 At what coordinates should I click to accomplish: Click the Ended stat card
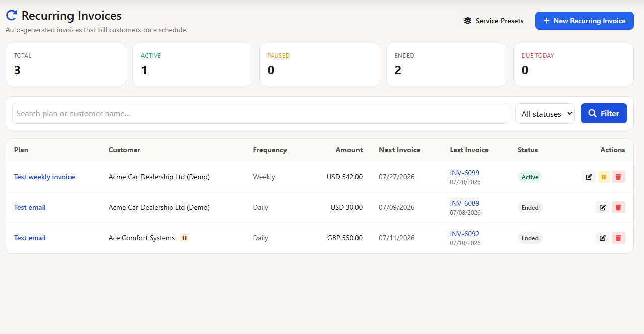[x=447, y=64]
